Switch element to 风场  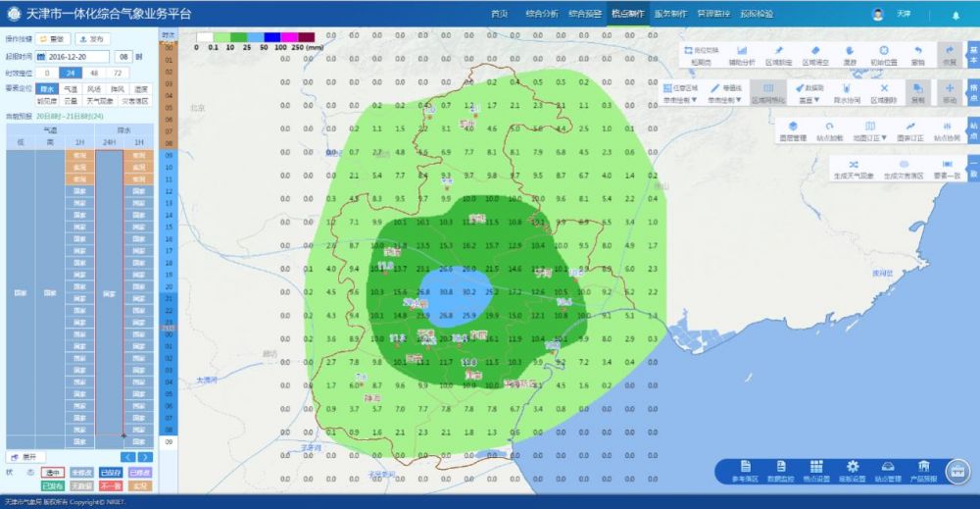tap(94, 88)
